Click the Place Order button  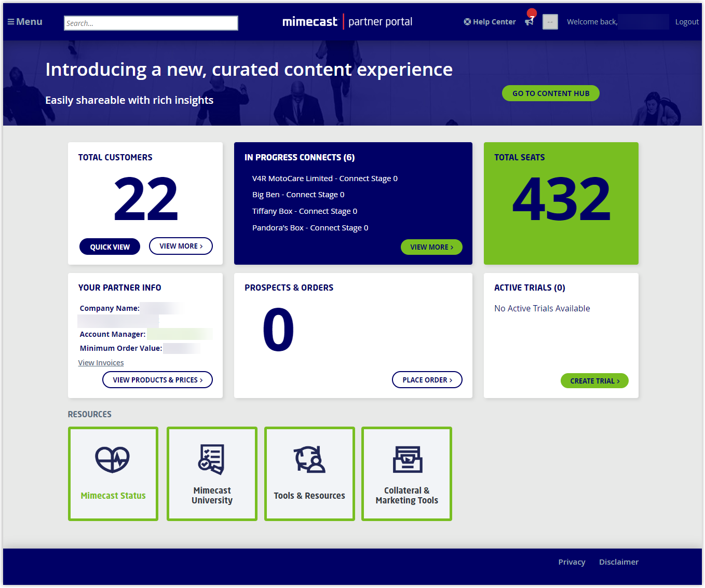[x=427, y=380]
